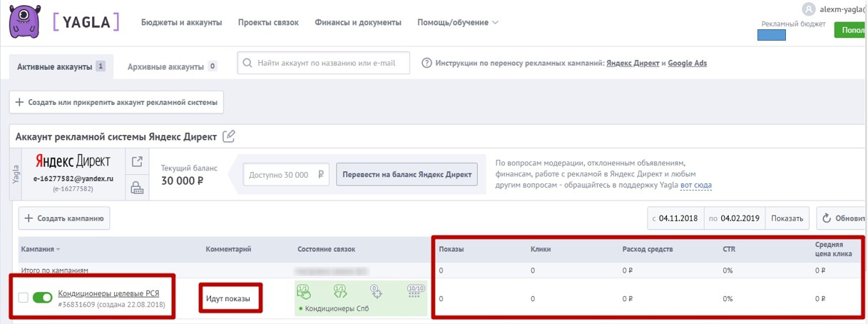The height and width of the screenshot is (324, 868).
Task: Click the user avatar icon
Action: pos(808,9)
